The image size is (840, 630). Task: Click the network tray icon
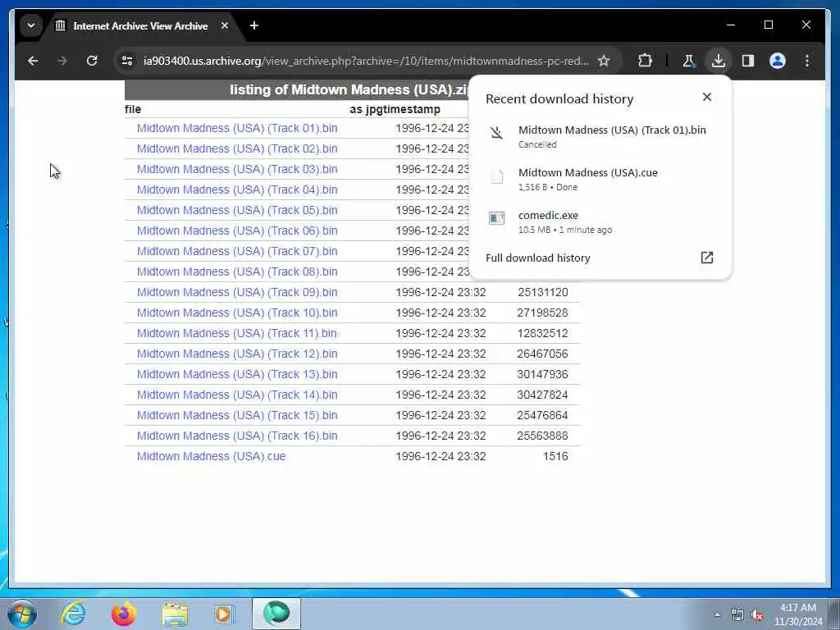click(737, 614)
